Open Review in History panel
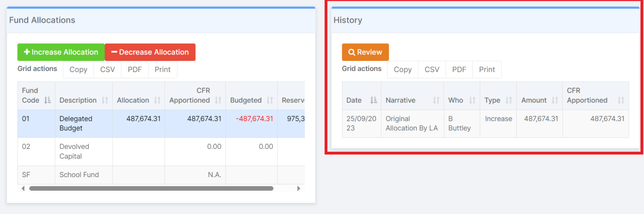644x214 pixels. 365,52
